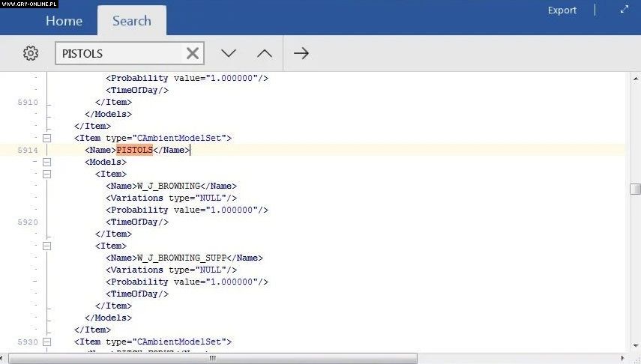
Task: Collapse the Models node under PISTOLS
Action: point(46,162)
